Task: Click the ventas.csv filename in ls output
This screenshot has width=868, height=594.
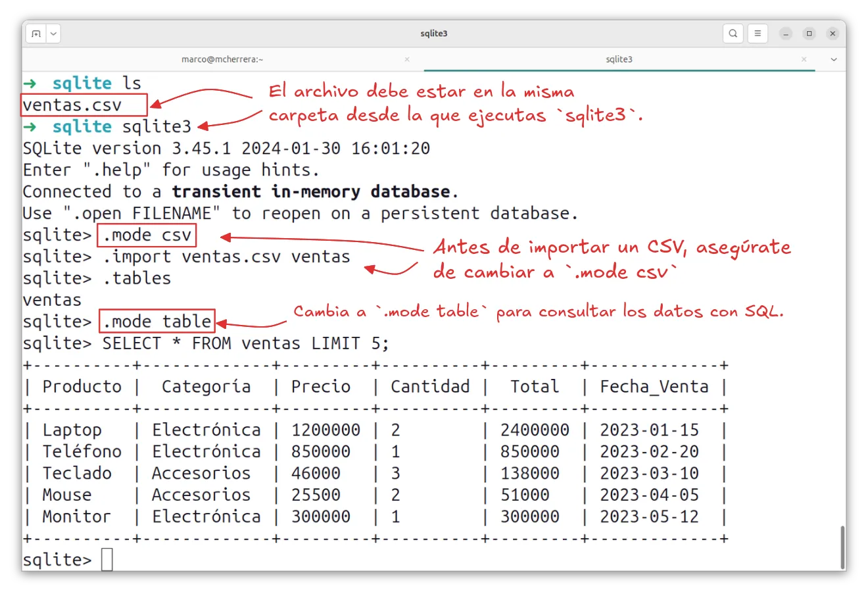Action: pos(72,105)
